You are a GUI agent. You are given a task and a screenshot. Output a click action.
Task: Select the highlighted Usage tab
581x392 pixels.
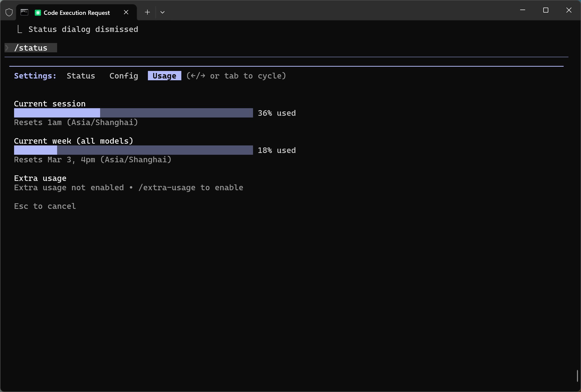(164, 76)
